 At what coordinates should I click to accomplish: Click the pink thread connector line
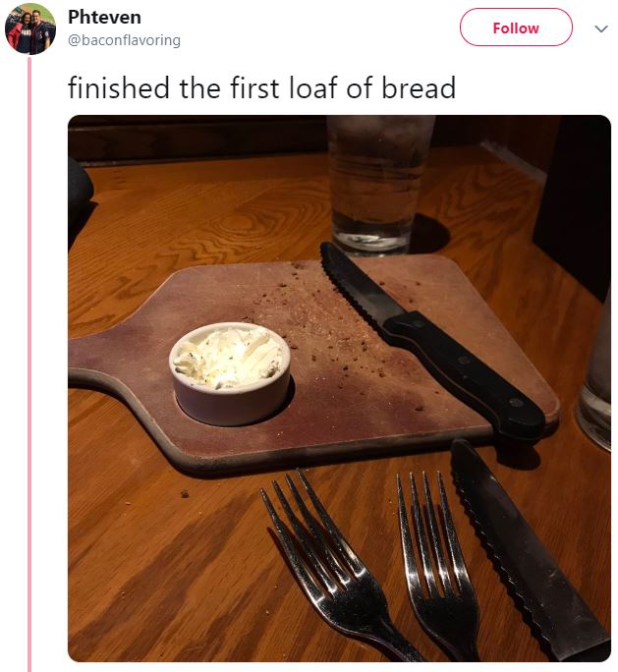coord(29,364)
